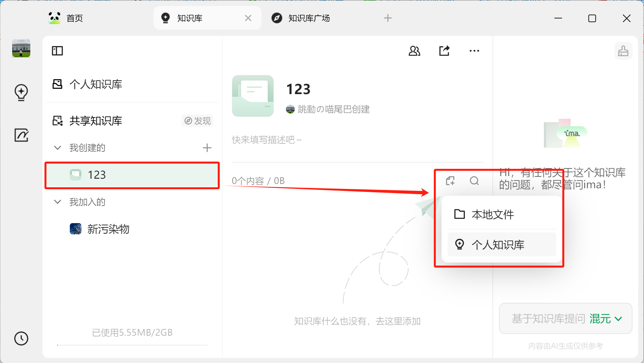The image size is (644, 363).
Task: Click the history clock icon at bottom left
Action: point(21,339)
